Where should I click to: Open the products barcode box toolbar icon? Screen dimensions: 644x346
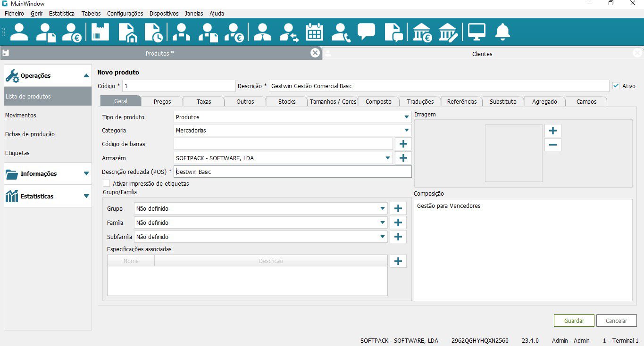[100, 32]
